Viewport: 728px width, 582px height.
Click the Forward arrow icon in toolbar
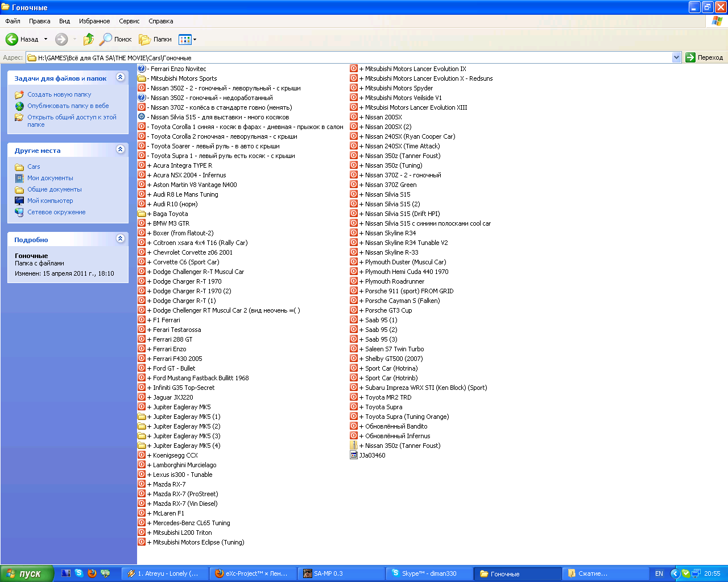[x=61, y=39]
